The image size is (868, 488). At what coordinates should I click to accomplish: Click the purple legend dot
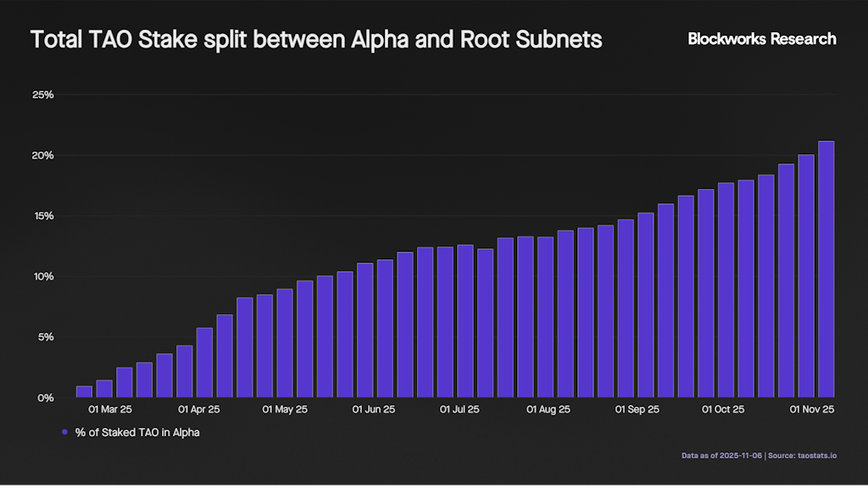(x=64, y=432)
